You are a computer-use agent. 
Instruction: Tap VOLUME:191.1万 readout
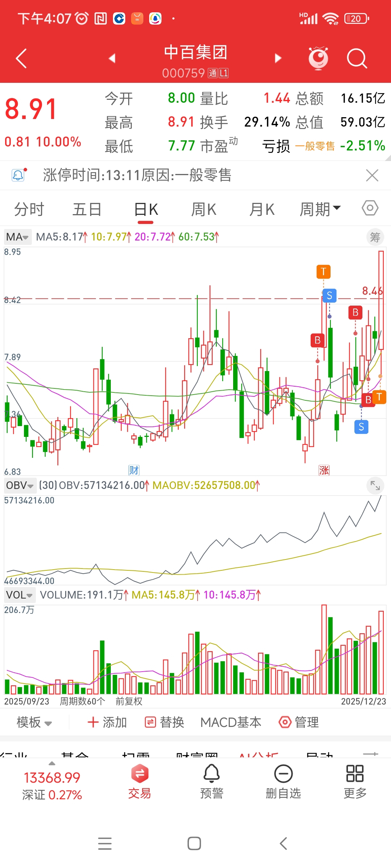(x=84, y=595)
